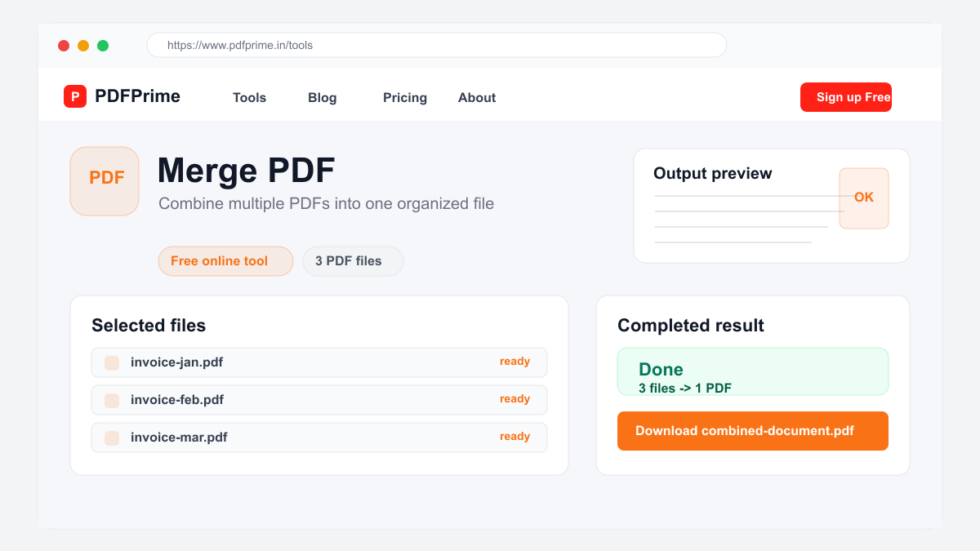Click the large PDF tool icon
Image resolution: width=980 pixels, height=551 pixels.
point(105,181)
